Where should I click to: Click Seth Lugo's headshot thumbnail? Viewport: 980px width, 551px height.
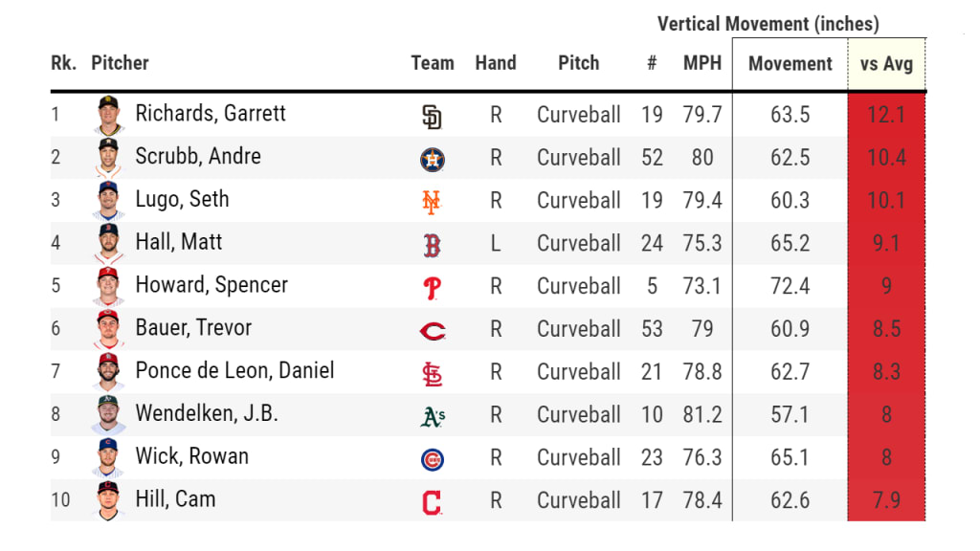click(109, 202)
